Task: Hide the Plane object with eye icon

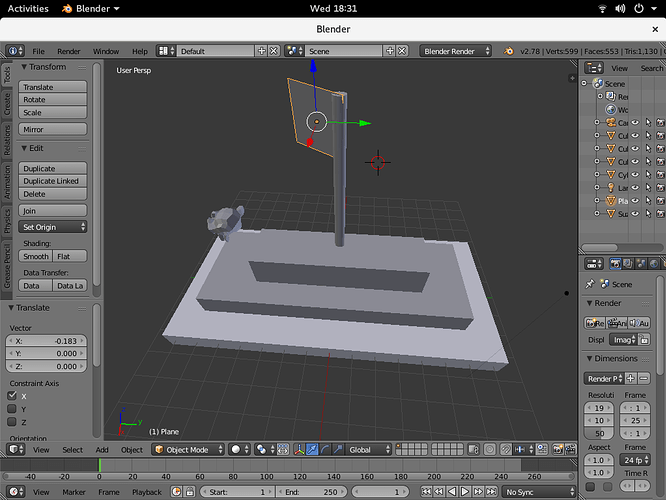Action: point(635,201)
